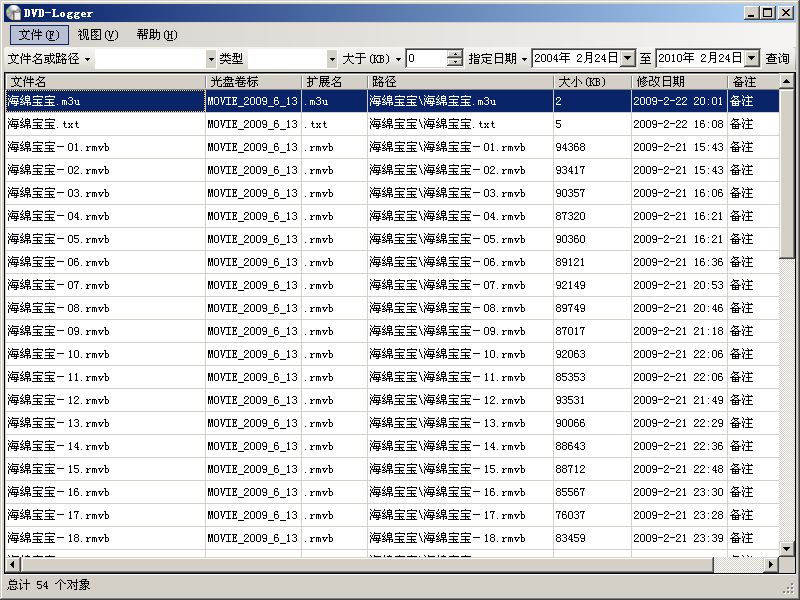The height and width of the screenshot is (600, 800).
Task: Click the vertical scrollbar down arrow
Action: (x=786, y=548)
